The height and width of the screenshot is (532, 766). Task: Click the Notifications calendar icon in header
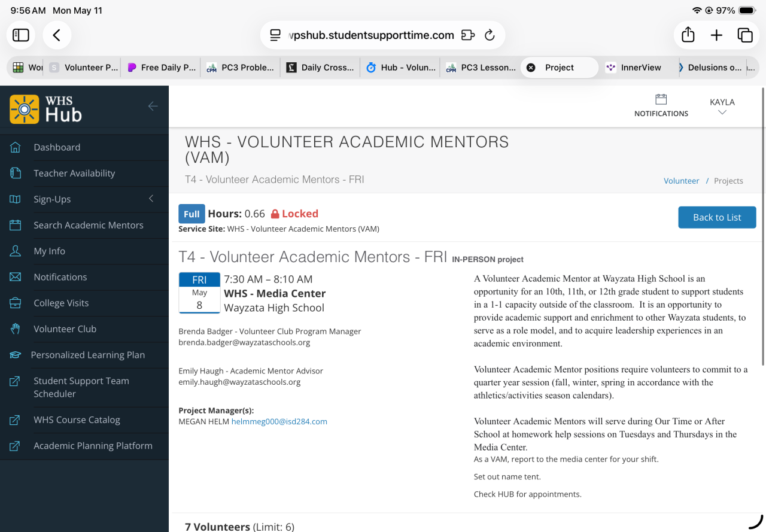pyautogui.click(x=661, y=99)
